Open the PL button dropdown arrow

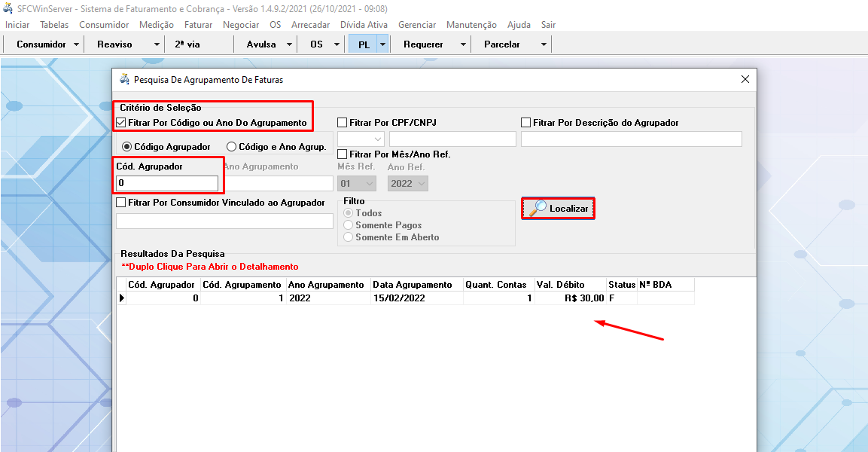(382, 44)
